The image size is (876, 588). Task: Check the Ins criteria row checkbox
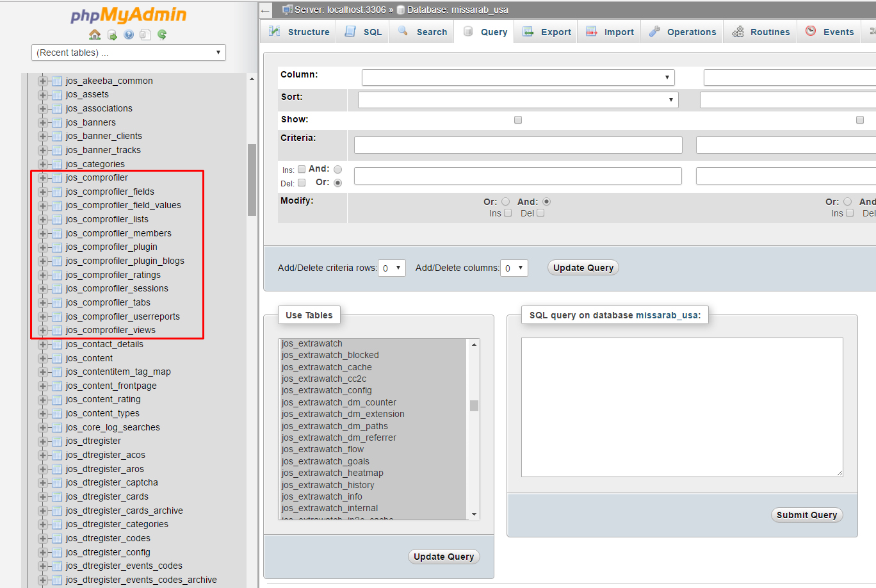[302, 170]
